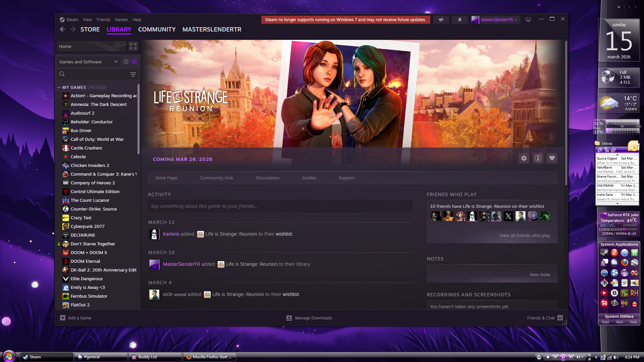Open recent games clock filter

126,62
